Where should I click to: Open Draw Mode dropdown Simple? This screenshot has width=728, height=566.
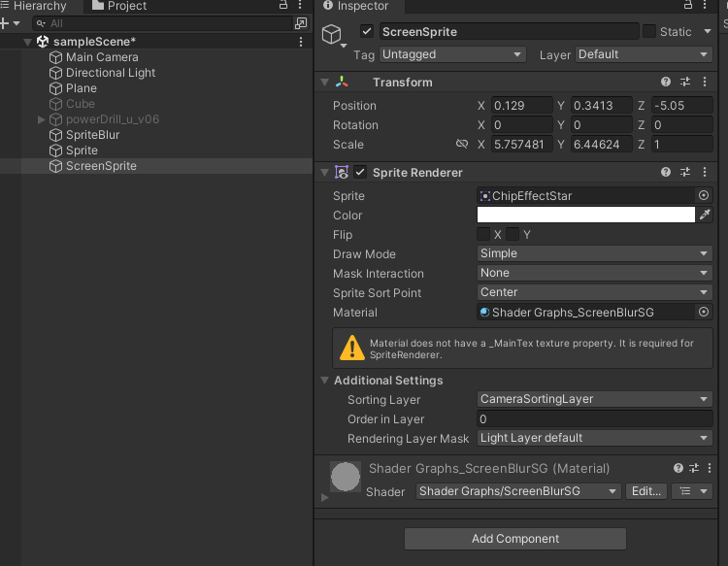(x=595, y=253)
